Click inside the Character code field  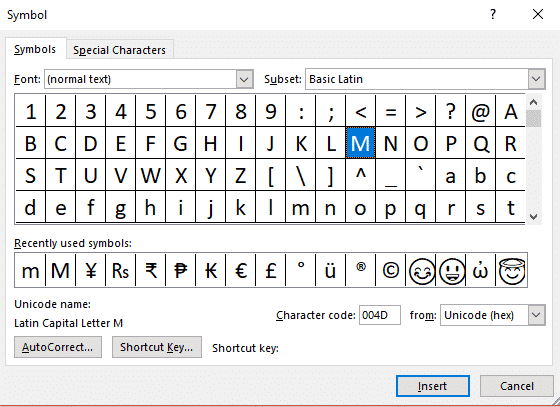coord(380,315)
